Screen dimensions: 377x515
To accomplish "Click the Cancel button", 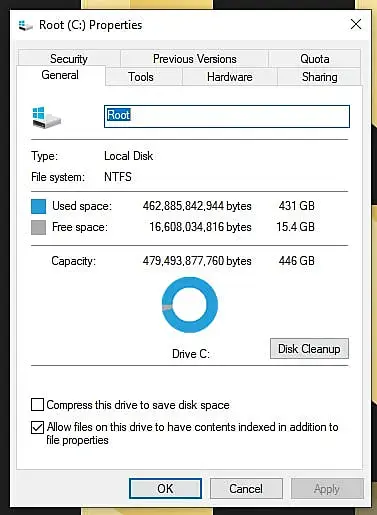I will 246,489.
